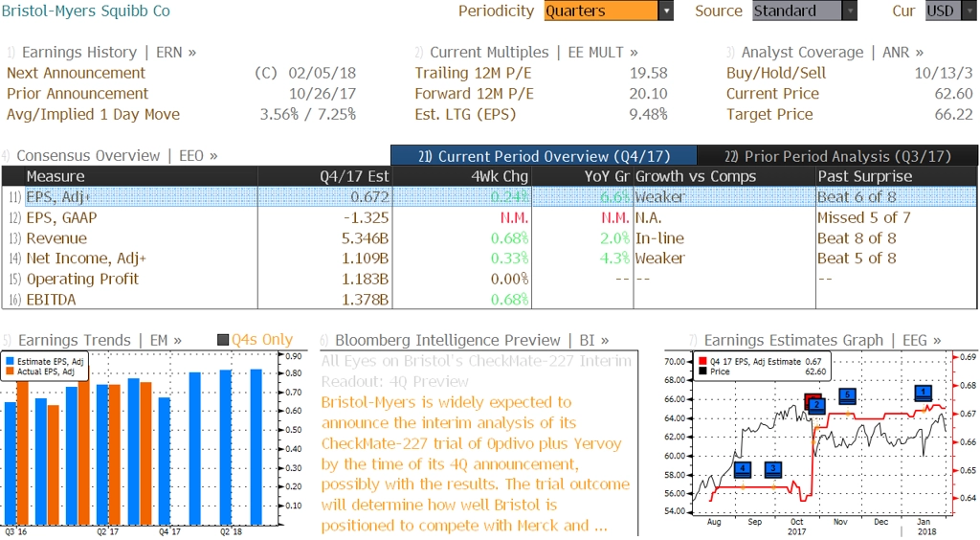Viewport: 980px width, 540px height.
Task: Click the Next Announcement date 02/05/18
Action: coord(322,73)
